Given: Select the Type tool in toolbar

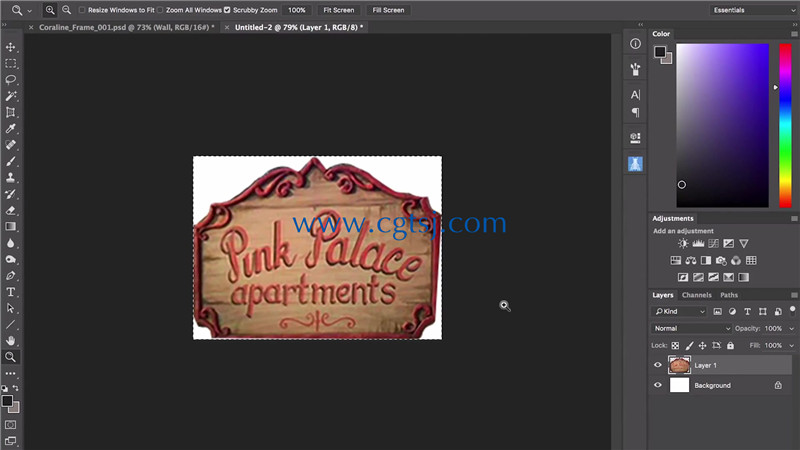Looking at the screenshot, I should click(10, 292).
